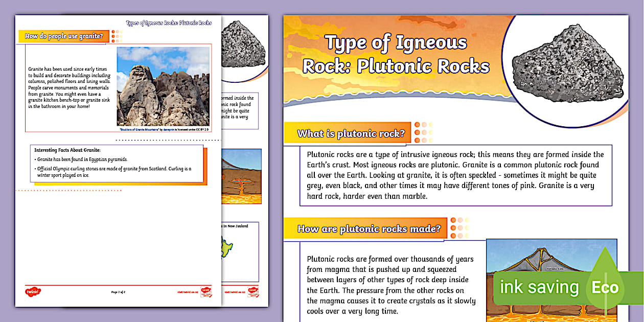Click the Boulders of Granite Mountains photo credit
Viewport: 644px width, 322px height.
tap(164, 129)
